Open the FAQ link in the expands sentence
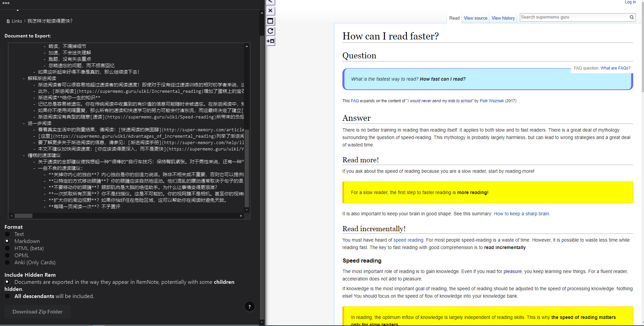The width and height of the screenshot is (644, 326). 355,101
